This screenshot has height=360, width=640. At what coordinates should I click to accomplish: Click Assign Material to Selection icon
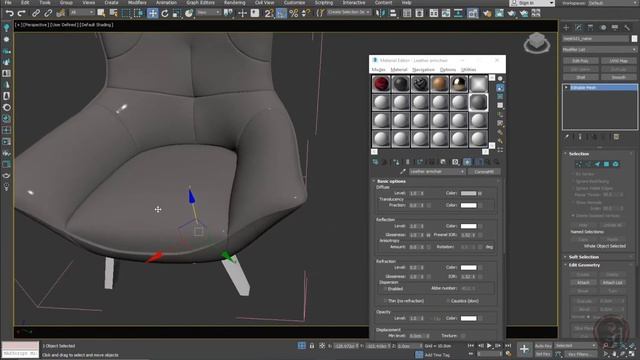coord(396,162)
